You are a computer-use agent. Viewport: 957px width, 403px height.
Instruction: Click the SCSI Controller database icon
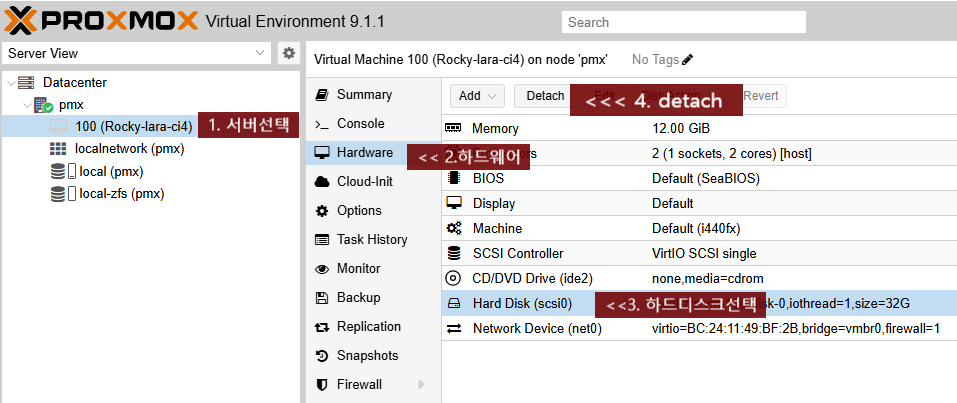(453, 253)
